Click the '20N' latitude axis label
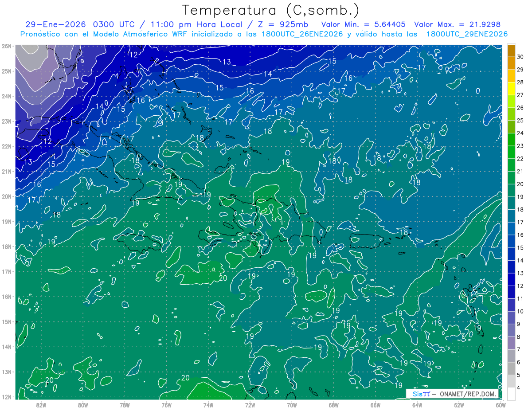Viewport: 532px width, 411px height. click(7, 196)
